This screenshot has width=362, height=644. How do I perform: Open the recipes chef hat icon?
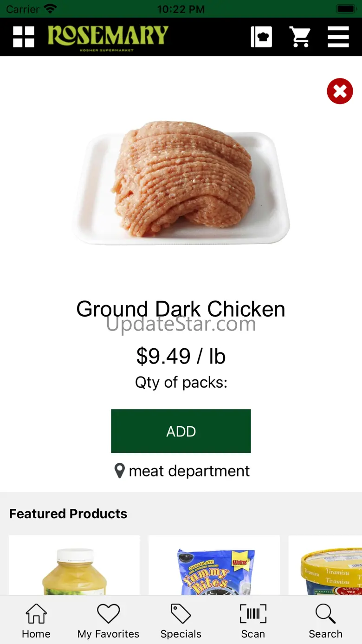pyautogui.click(x=261, y=37)
